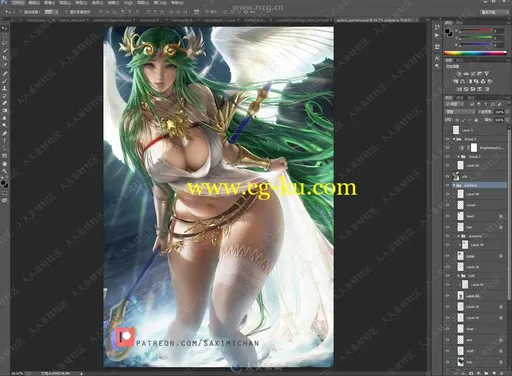Open the Edit menu
The width and height of the screenshot is (512, 376).
34,3
